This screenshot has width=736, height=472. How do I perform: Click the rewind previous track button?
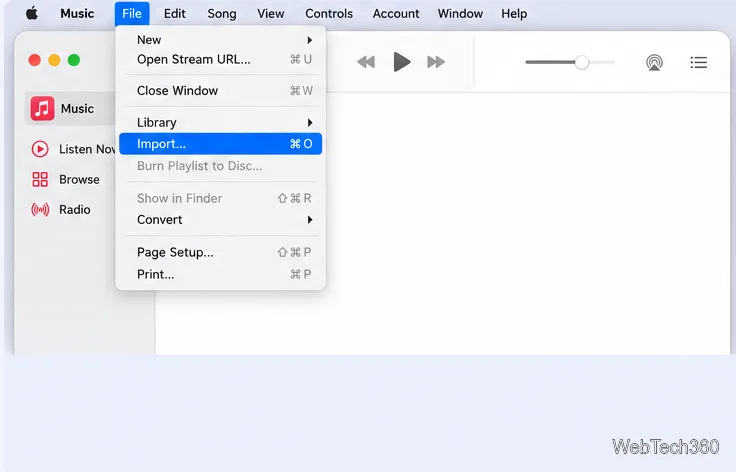[x=366, y=62]
